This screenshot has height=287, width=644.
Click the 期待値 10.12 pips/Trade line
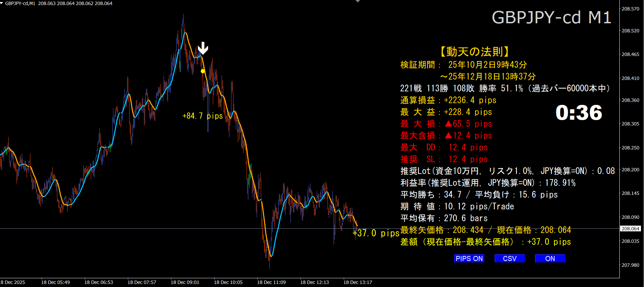point(457,206)
